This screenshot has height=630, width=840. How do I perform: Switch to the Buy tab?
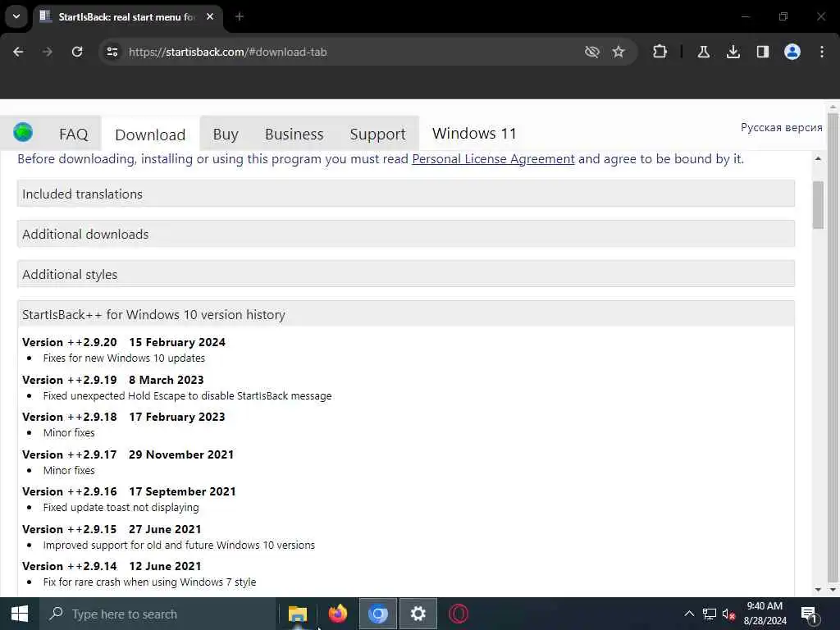[x=226, y=134]
